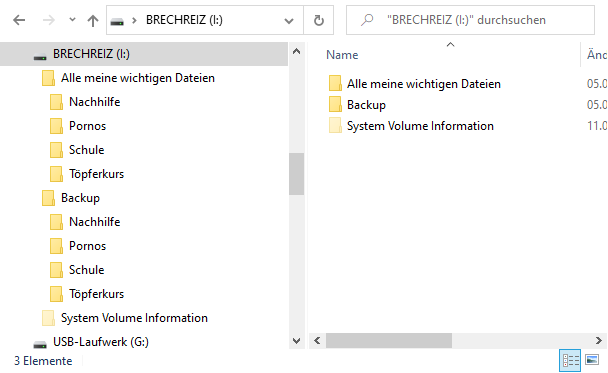The width and height of the screenshot is (608, 373).
Task: Click the up-one-level arrow icon
Action: tap(93, 20)
